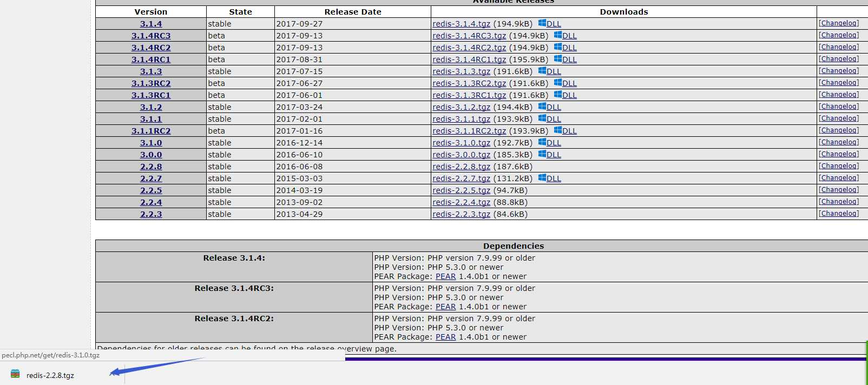
Task: Download Windows DLL for redis-3.1.3 stable
Action: point(550,71)
